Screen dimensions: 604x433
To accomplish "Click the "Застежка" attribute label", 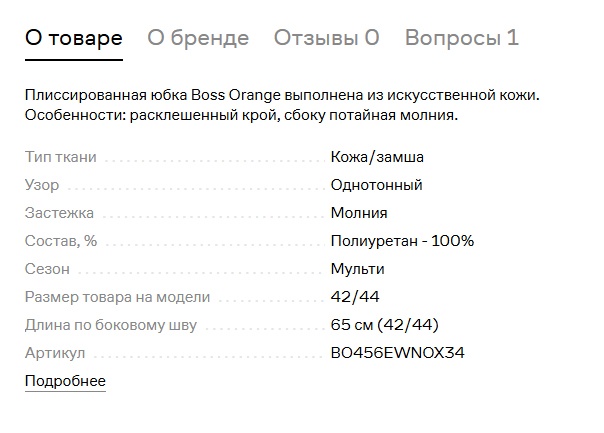I will pos(59,213).
